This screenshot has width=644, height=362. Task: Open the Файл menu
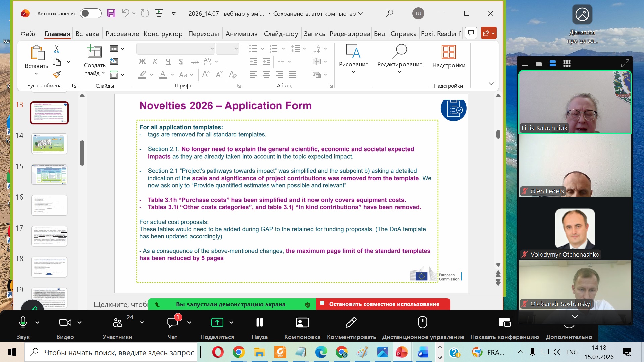click(x=29, y=34)
